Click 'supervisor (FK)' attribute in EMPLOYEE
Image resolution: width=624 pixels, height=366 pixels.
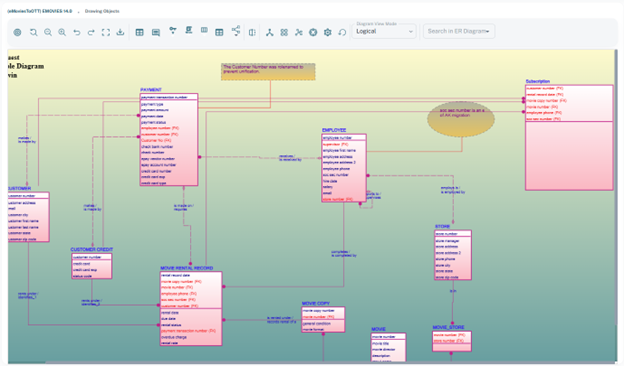[x=335, y=144]
